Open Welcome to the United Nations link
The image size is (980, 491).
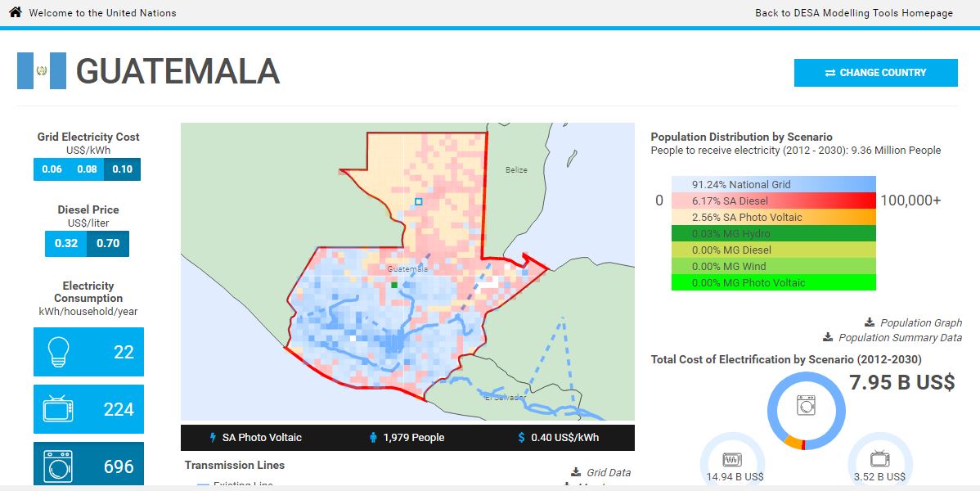102,12
